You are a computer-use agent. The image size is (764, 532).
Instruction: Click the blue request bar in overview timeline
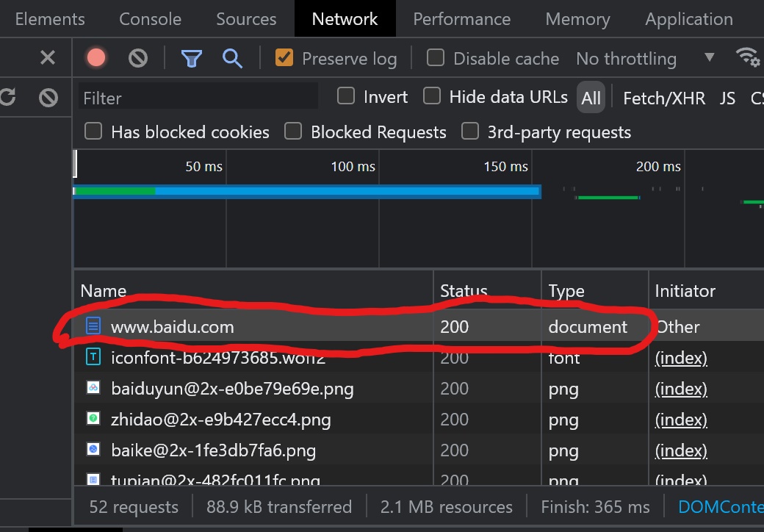pos(307,192)
